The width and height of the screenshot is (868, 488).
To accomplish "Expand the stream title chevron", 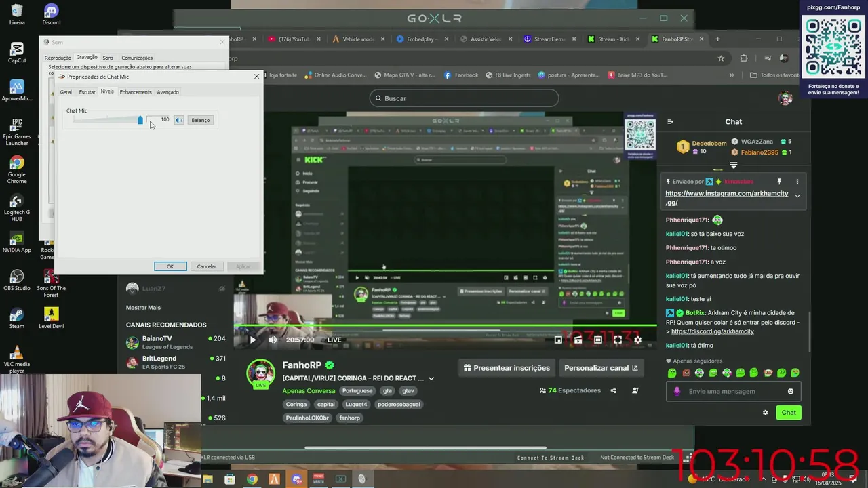I will pyautogui.click(x=431, y=378).
